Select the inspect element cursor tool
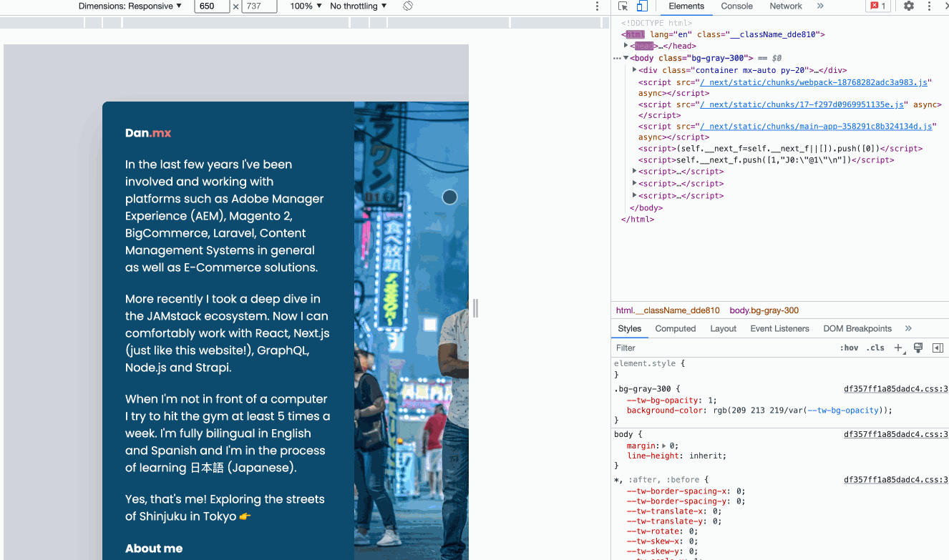949x560 pixels. coord(624,6)
